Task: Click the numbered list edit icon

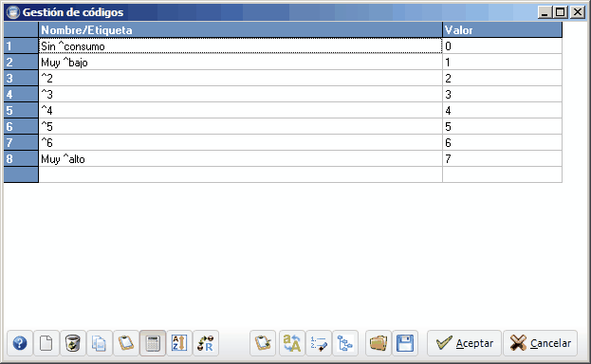Action: click(x=319, y=343)
